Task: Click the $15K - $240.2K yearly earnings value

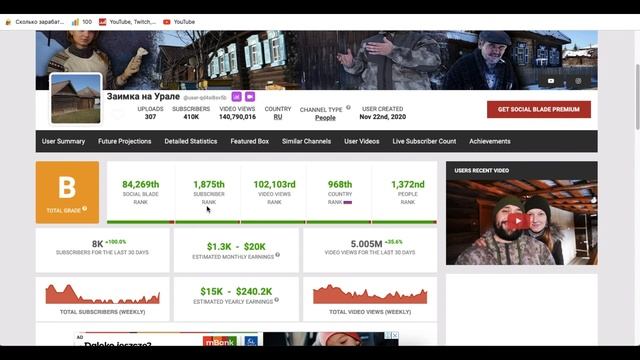Action: [x=236, y=291]
